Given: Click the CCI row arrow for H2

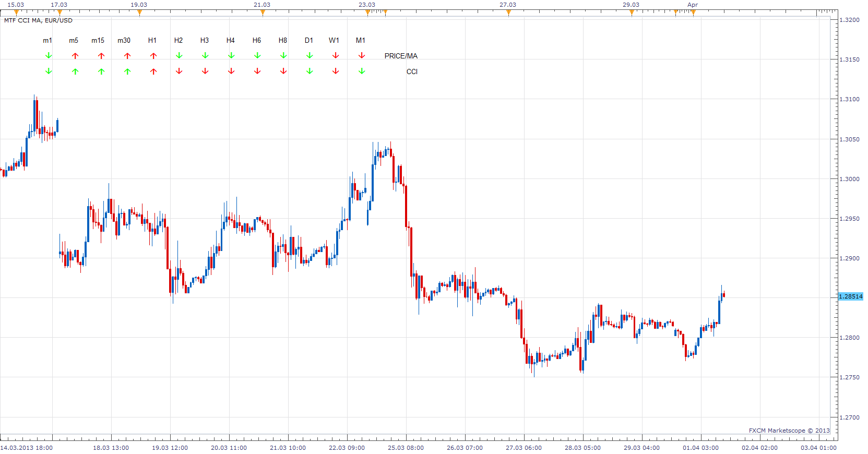Looking at the screenshot, I should pyautogui.click(x=179, y=71).
